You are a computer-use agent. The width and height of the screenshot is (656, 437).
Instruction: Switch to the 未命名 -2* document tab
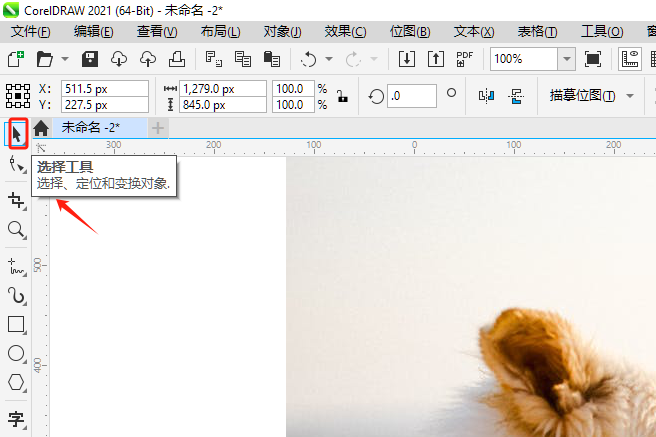coord(99,128)
